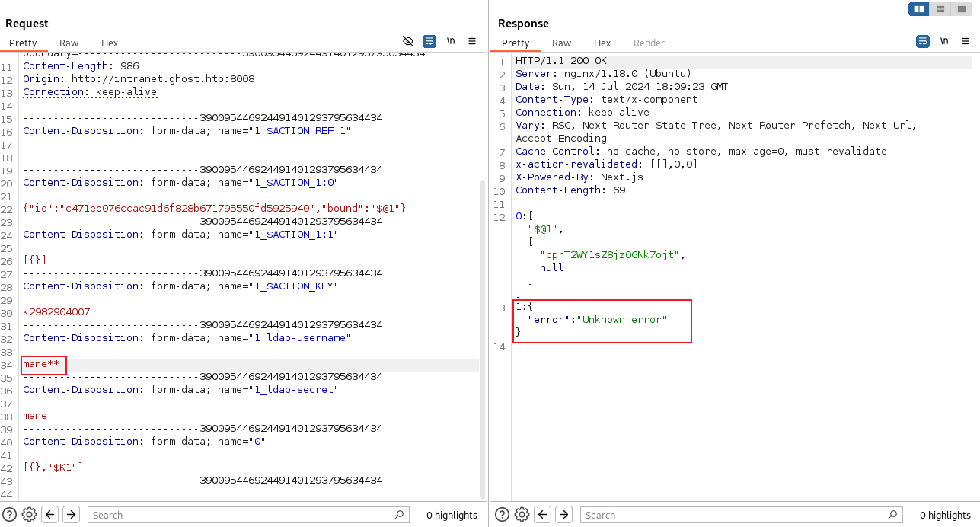This screenshot has width=980, height=527.
Task: Open the Response Render tab
Action: (x=649, y=43)
